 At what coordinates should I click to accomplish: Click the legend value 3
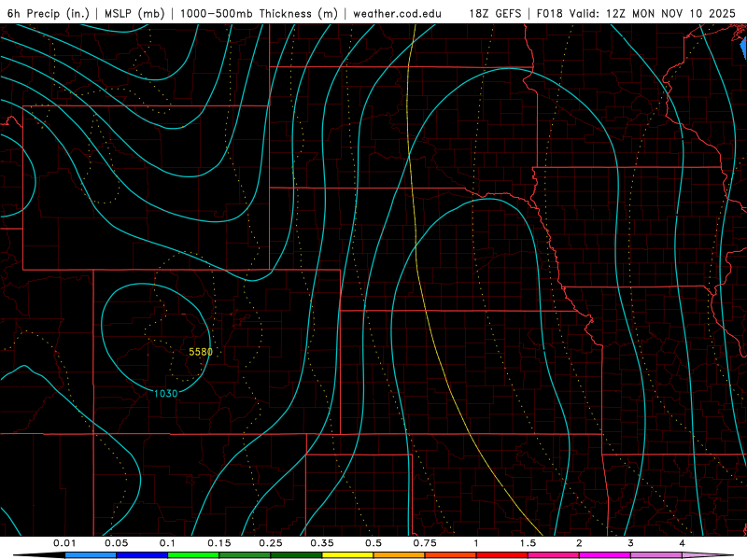tap(631, 543)
